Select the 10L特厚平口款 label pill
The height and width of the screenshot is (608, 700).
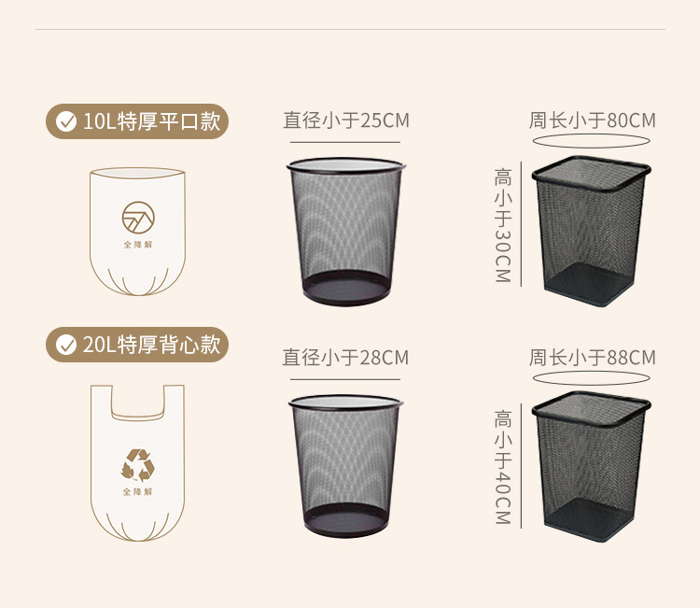click(x=137, y=121)
